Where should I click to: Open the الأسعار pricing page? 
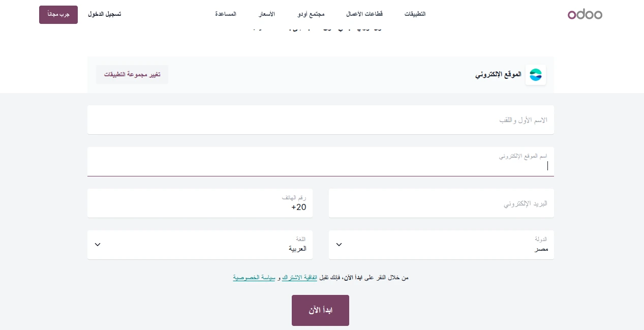[267, 14]
